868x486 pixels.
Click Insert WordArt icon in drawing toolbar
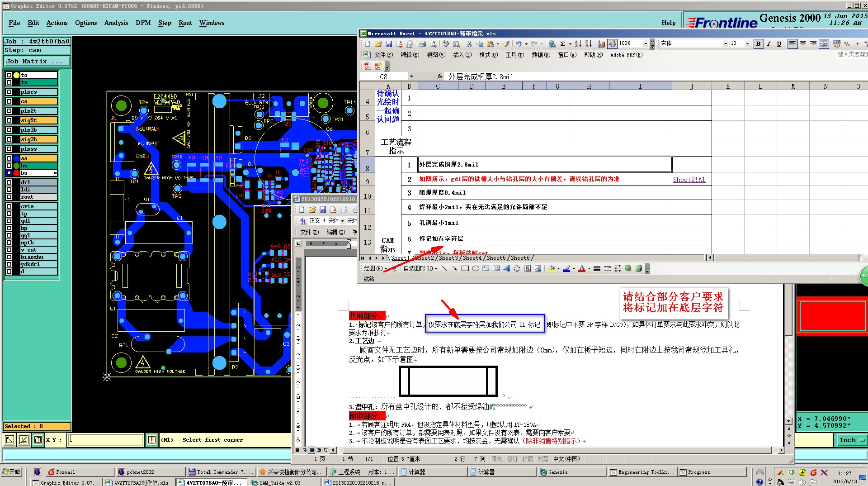(506, 268)
